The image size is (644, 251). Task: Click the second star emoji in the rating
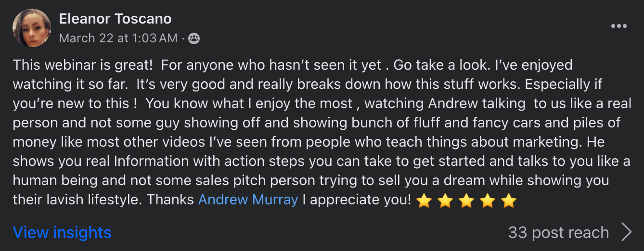pos(445,200)
